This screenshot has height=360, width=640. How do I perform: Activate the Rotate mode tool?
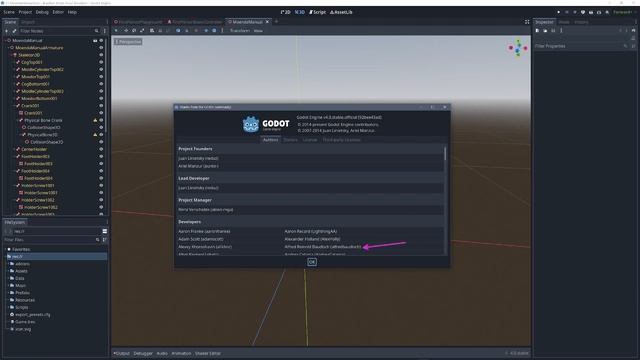(134, 31)
